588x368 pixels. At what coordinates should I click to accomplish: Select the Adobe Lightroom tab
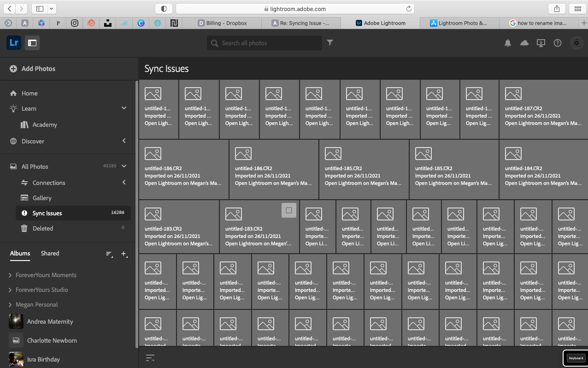pos(381,23)
